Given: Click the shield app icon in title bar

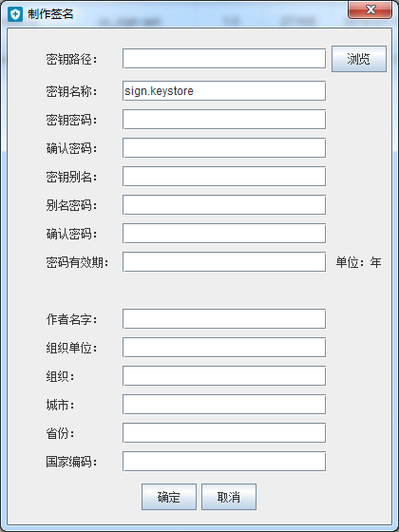Looking at the screenshot, I should tap(15, 14).
